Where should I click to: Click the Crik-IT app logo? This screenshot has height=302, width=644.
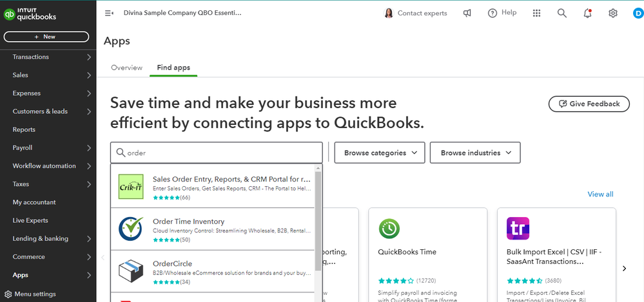[x=131, y=187]
